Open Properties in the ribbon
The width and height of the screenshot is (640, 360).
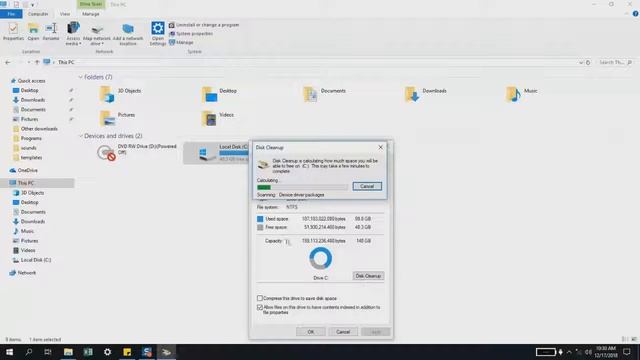tap(13, 31)
